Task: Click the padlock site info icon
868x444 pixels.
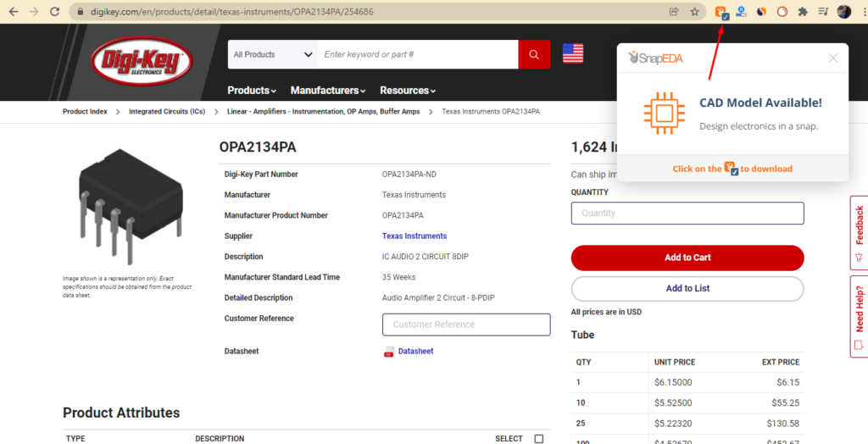Action: [x=81, y=12]
